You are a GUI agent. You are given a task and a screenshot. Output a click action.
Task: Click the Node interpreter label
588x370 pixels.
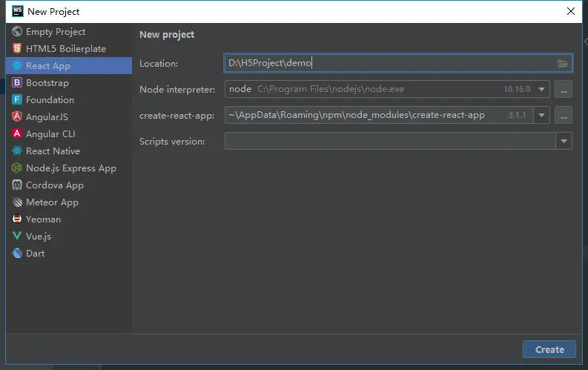(177, 90)
